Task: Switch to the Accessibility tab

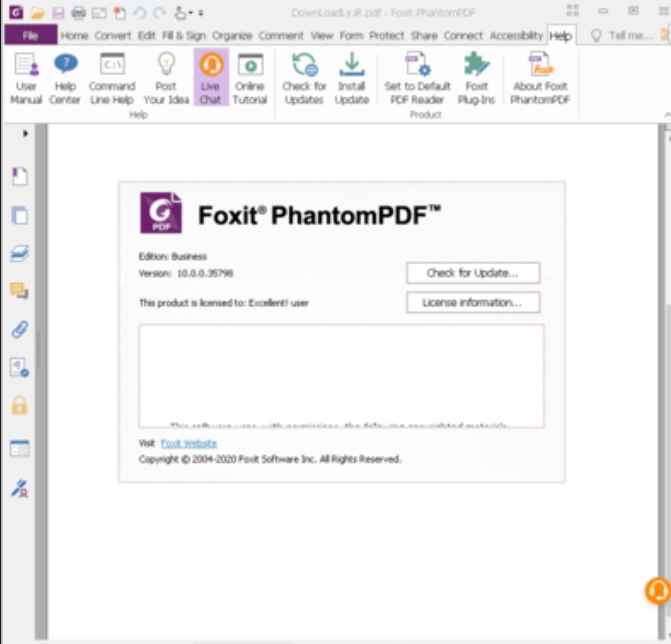Action: [516, 36]
